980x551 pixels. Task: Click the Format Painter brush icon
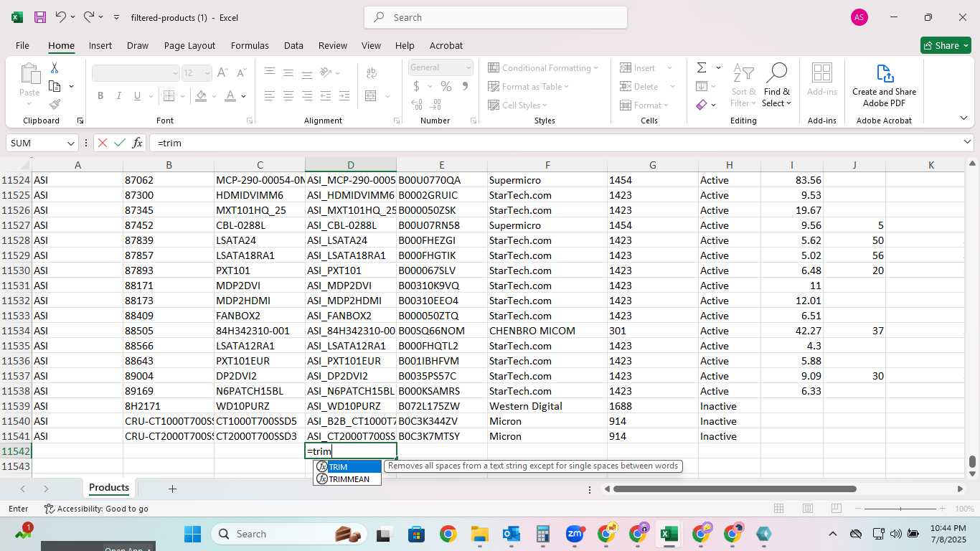coord(55,104)
